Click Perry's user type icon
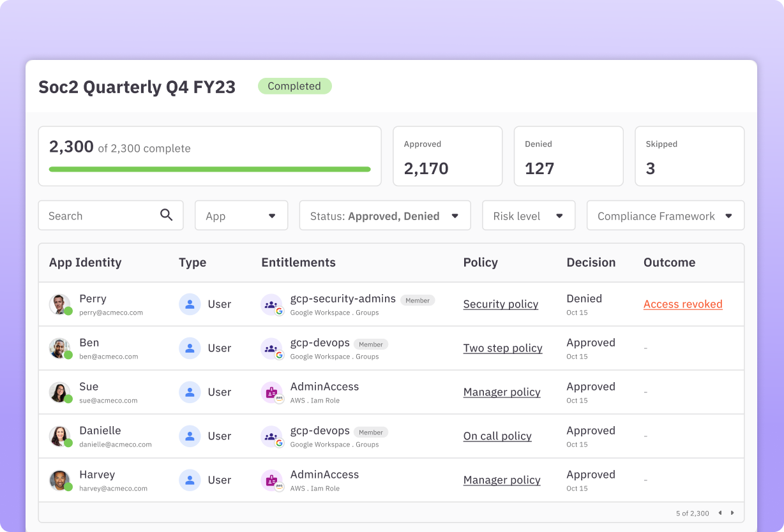This screenshot has width=784, height=532. [190, 304]
